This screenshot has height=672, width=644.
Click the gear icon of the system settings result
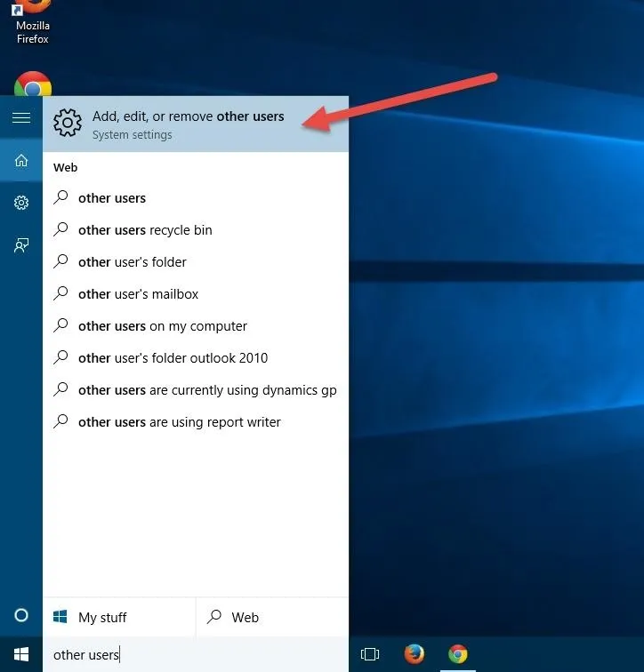(68, 123)
